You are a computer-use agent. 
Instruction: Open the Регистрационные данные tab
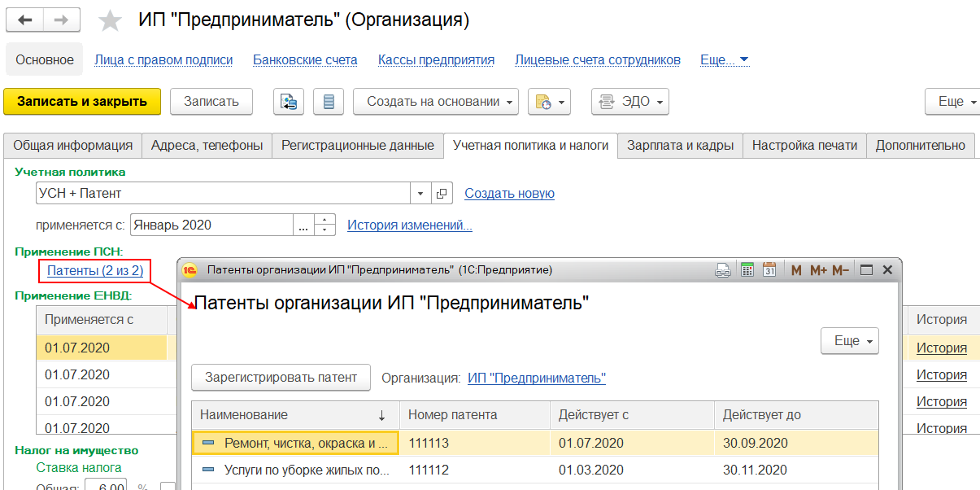click(x=358, y=146)
